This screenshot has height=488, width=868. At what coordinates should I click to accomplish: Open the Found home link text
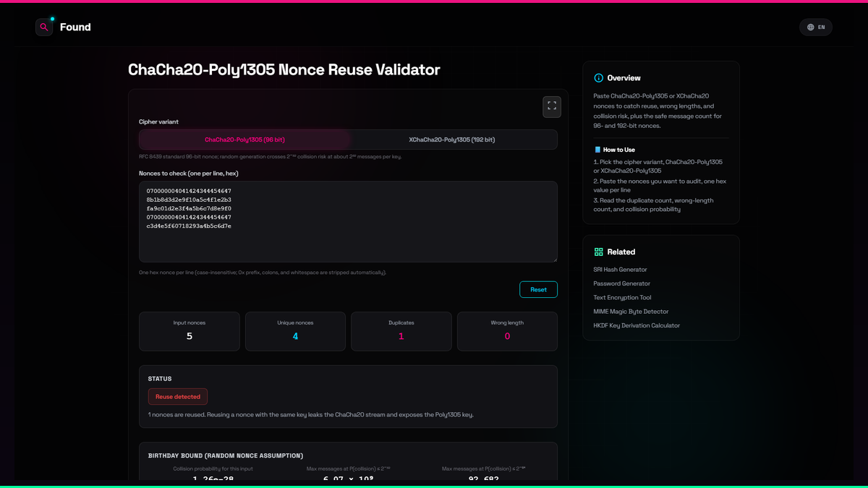75,27
